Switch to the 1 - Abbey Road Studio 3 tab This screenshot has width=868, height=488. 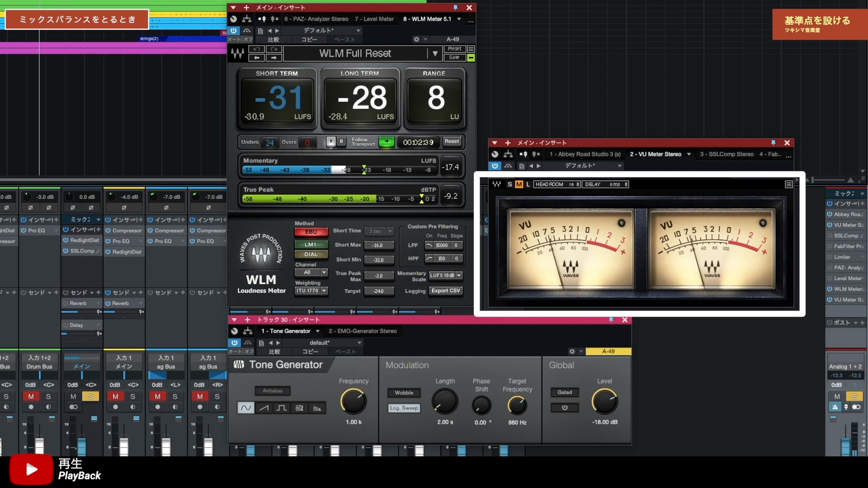(x=585, y=154)
